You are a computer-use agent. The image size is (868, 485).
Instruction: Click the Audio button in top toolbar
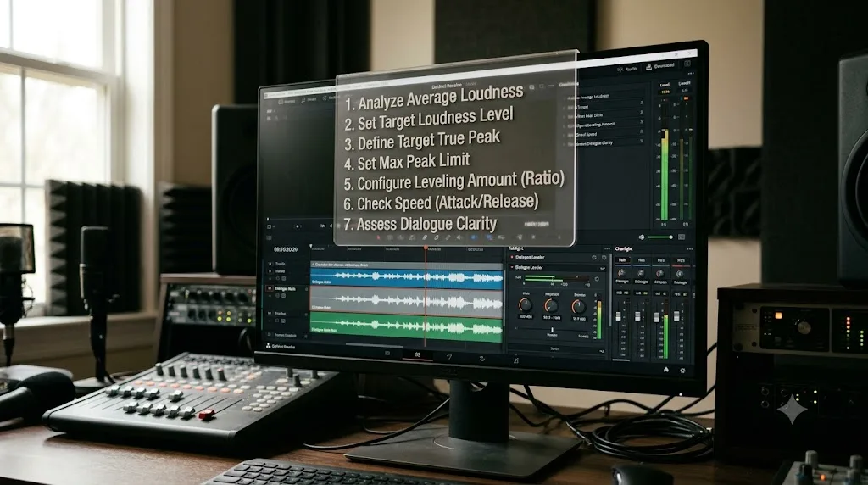coord(628,70)
